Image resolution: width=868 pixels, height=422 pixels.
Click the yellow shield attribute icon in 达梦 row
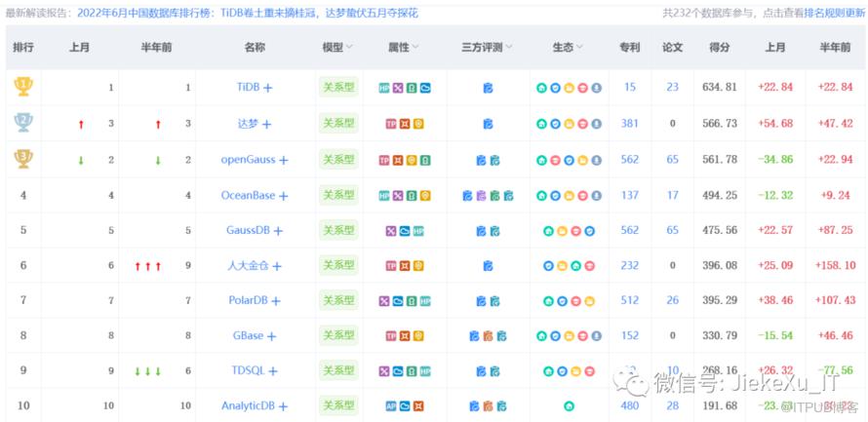[x=418, y=124]
